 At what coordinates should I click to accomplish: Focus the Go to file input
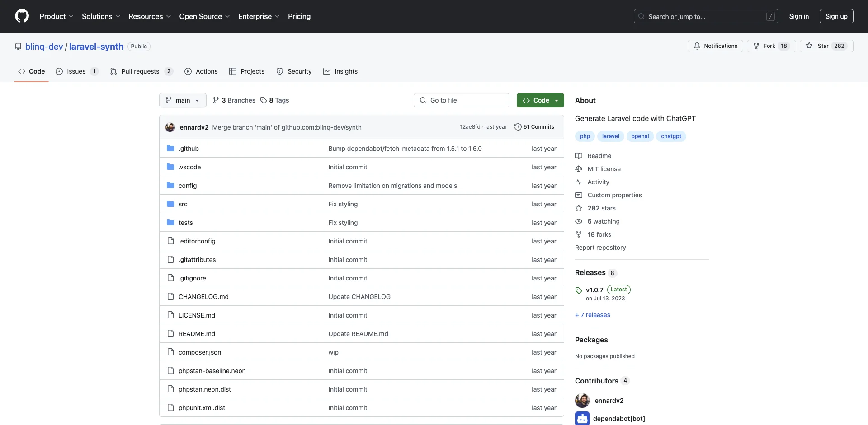462,100
